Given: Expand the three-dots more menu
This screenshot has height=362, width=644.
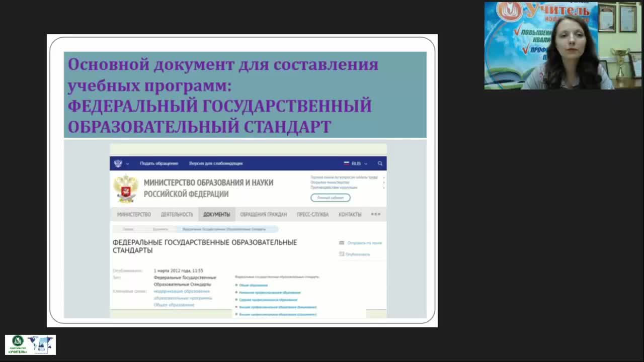Looking at the screenshot, I should point(376,214).
